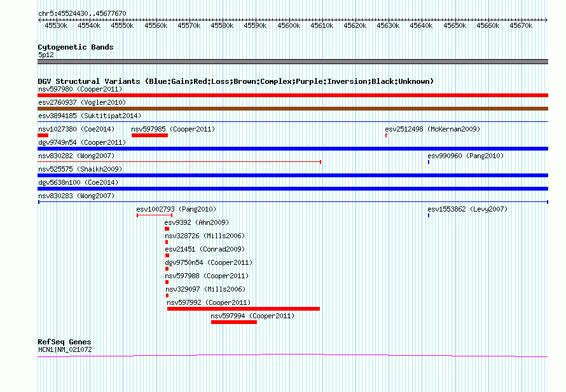
Task: Click the esv1002793 (Pang2010) variant span
Action: coord(155,215)
